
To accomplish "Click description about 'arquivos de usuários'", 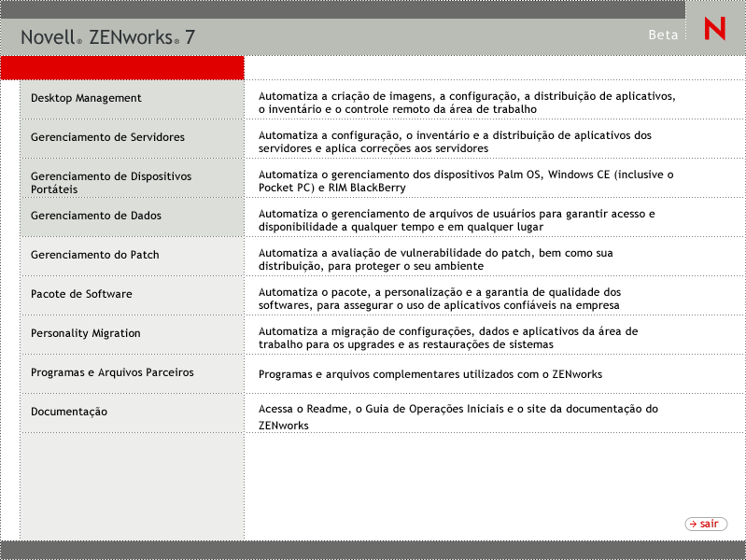I will [457, 220].
